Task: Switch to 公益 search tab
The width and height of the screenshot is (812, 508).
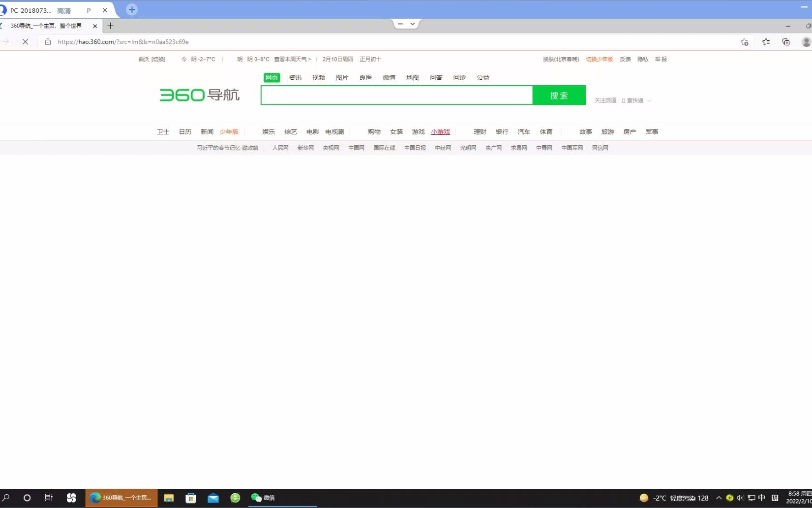Action: click(483, 77)
